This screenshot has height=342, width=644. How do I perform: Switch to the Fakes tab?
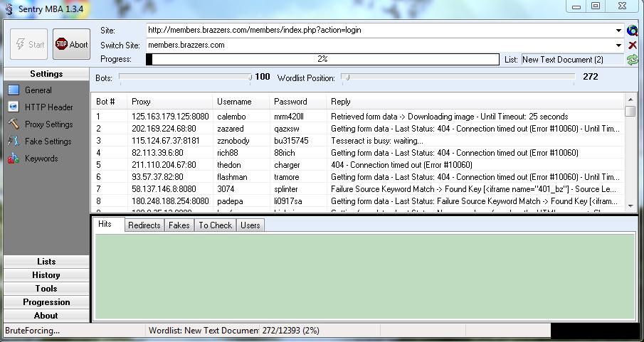pyautogui.click(x=179, y=225)
